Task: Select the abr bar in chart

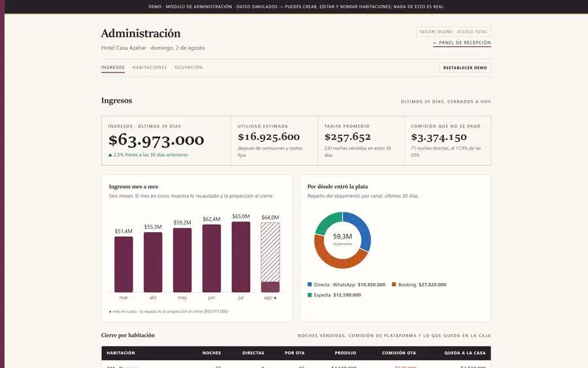Action: click(153, 262)
